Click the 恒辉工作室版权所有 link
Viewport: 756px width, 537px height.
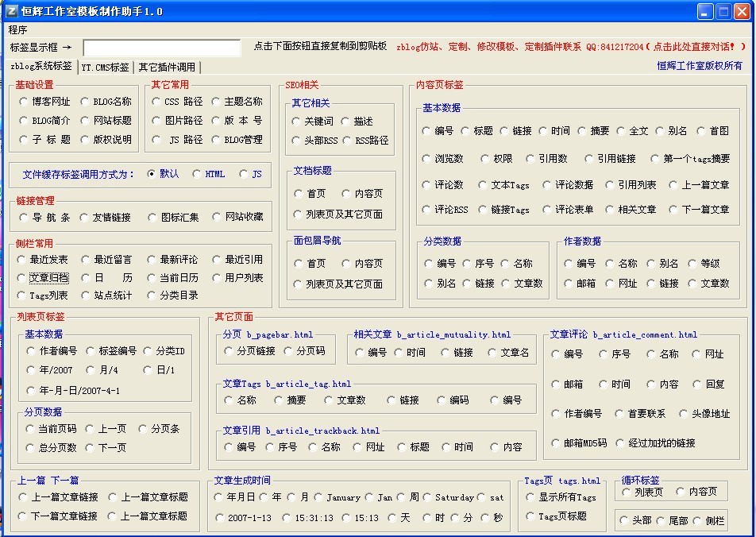pos(699,66)
